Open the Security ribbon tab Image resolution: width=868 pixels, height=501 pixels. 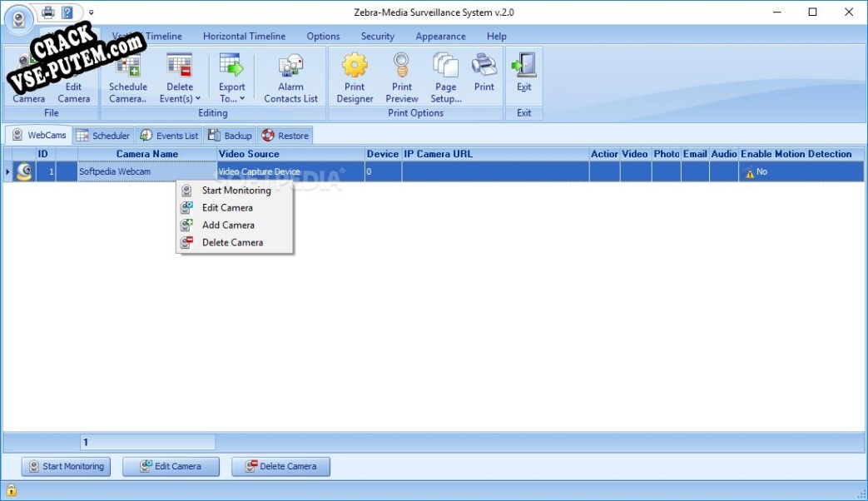(378, 36)
